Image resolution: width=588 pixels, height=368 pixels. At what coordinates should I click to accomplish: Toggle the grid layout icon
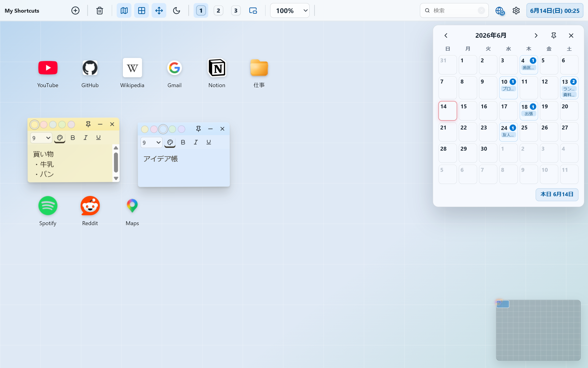point(141,11)
